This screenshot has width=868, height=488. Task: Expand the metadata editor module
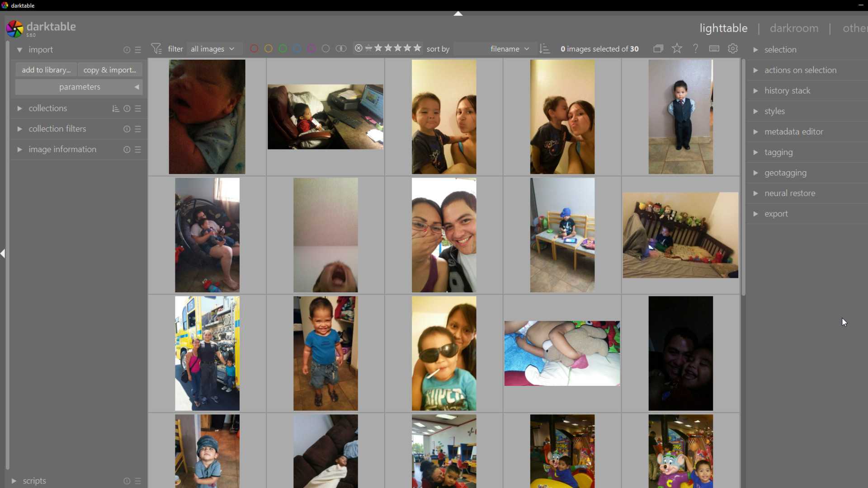755,131
